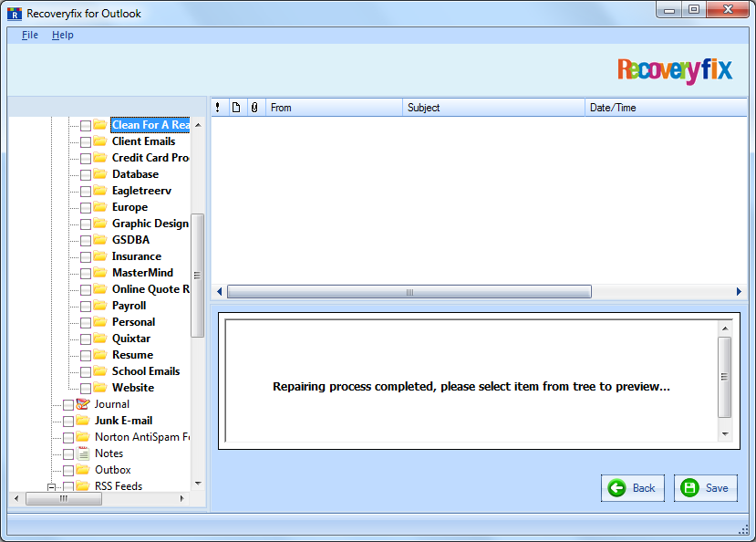Screen dimensions: 756x542
Task: Select the Junk E-mail folder name
Action: click(124, 421)
